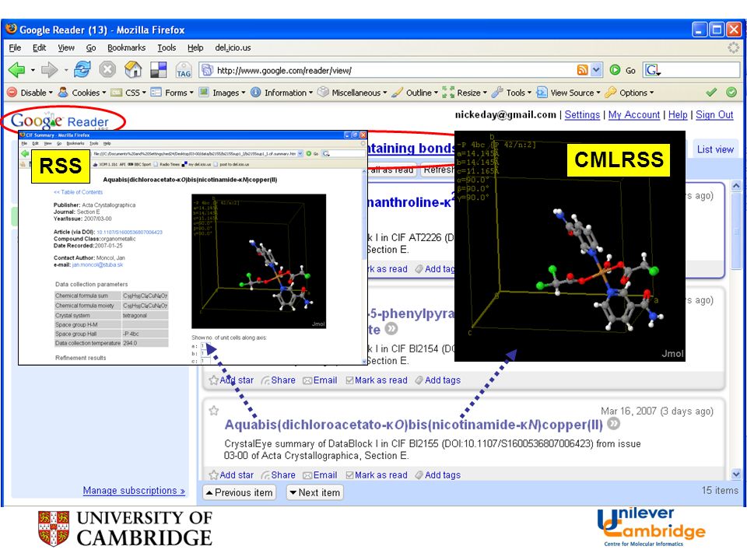Open the Settings link

click(582, 115)
